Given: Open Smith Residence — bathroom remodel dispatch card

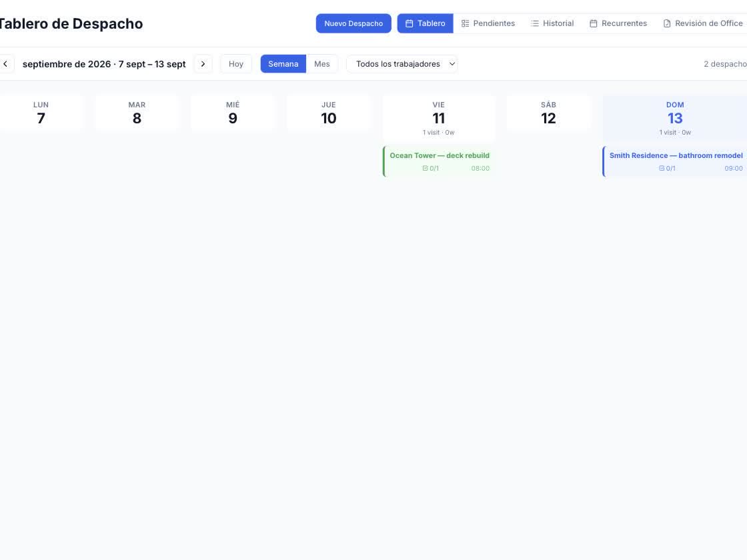Looking at the screenshot, I should (x=675, y=161).
